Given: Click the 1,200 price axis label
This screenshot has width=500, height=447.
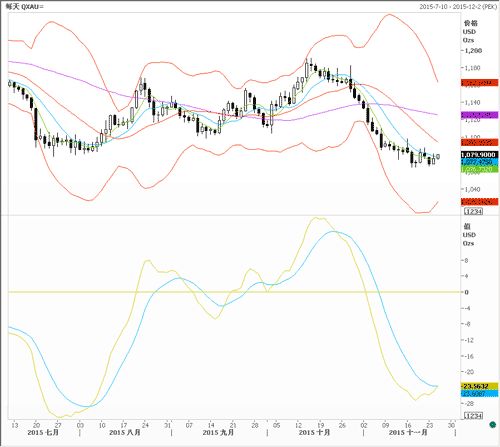Looking at the screenshot, I should [473, 51].
